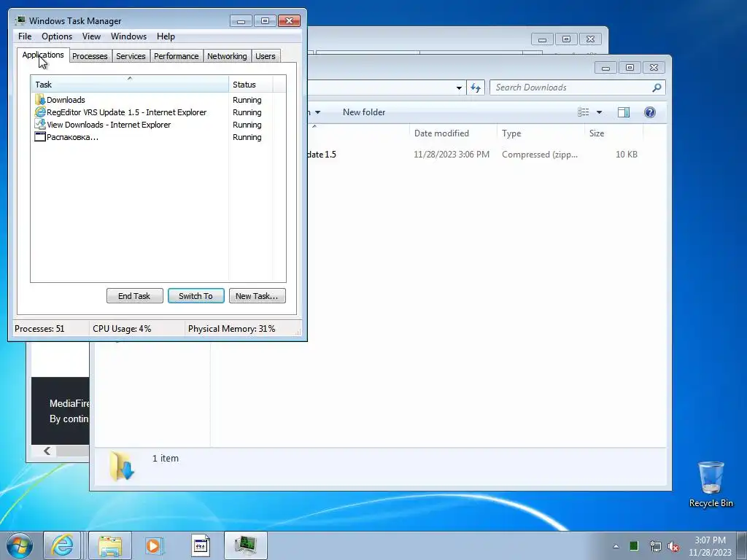
Task: Click the New Task... button
Action: click(x=258, y=296)
